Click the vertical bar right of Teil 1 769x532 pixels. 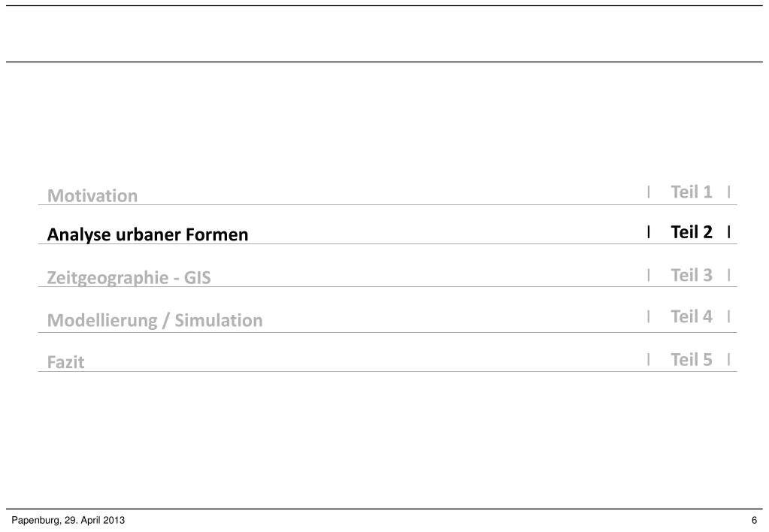pyautogui.click(x=729, y=192)
